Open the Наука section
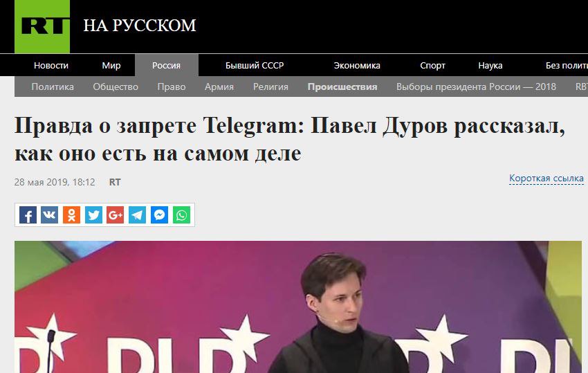 click(x=490, y=65)
